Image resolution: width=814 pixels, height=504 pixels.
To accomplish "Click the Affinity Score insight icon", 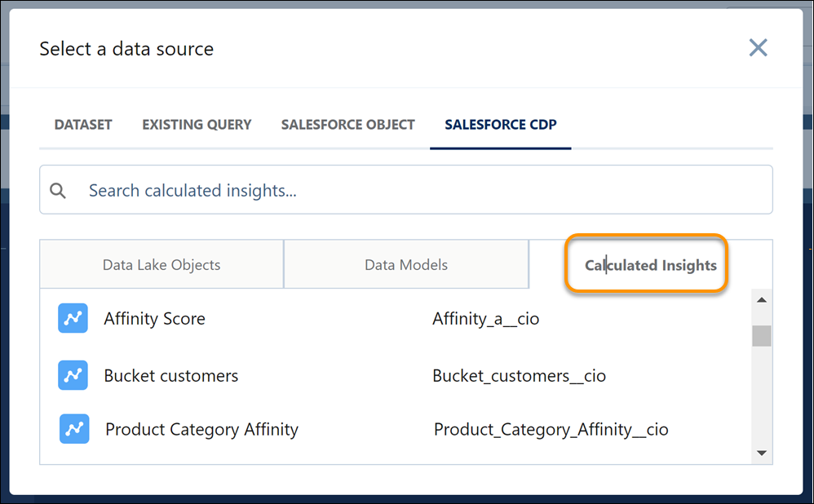I will tap(73, 318).
